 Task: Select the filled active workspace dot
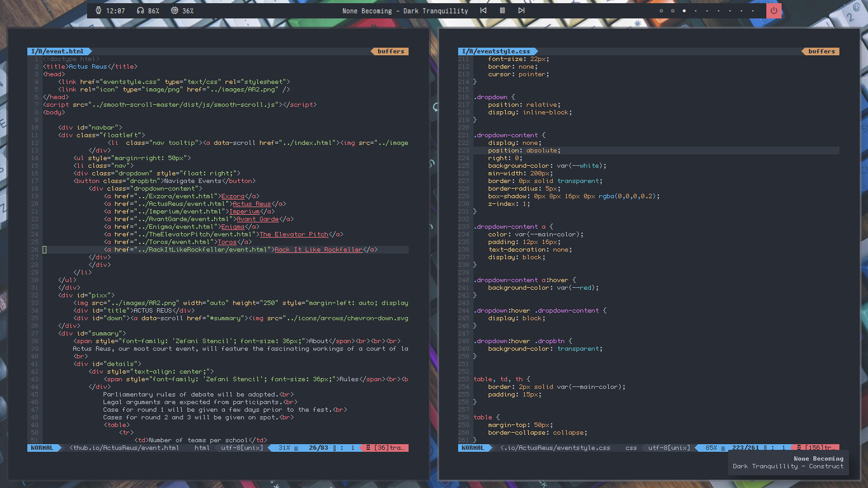684,11
